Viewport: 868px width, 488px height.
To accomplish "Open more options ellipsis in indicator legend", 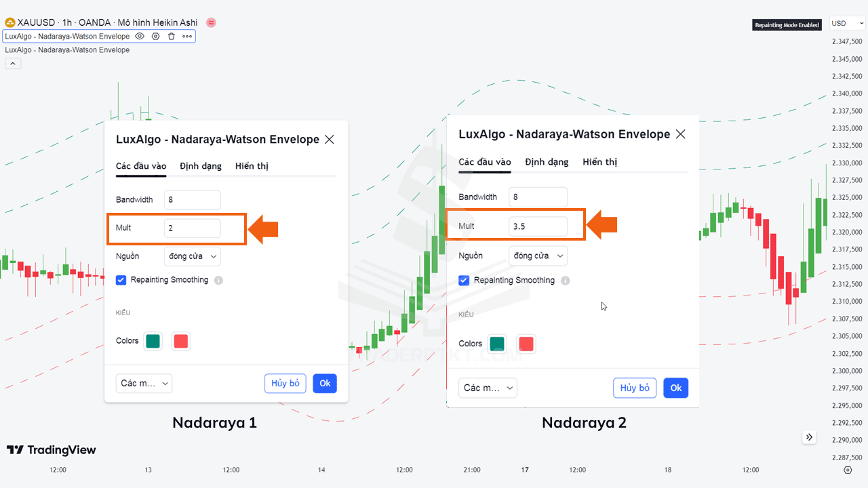I will click(x=187, y=36).
